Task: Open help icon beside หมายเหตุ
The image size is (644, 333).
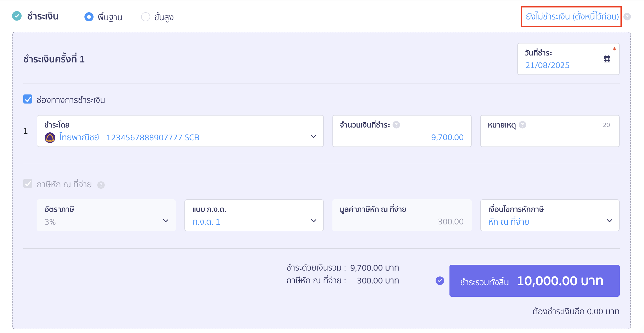Action: coord(522,125)
